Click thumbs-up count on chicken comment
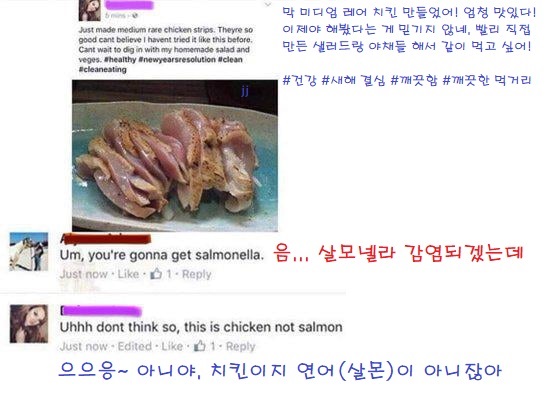The height and width of the screenshot is (411, 546). (x=212, y=346)
